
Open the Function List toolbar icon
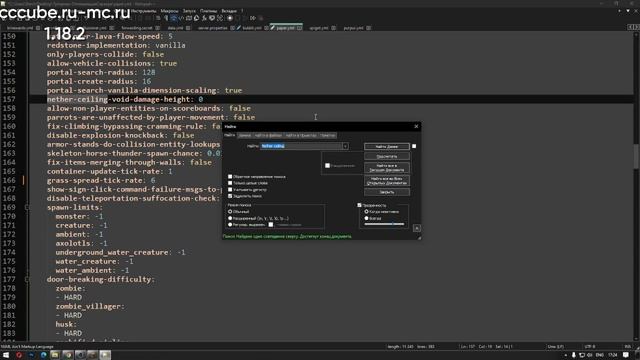click(204, 18)
